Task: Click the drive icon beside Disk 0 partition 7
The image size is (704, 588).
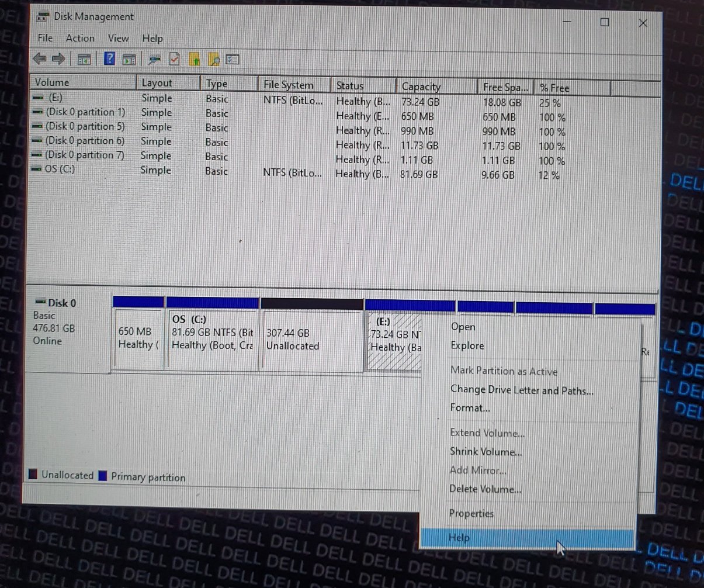Action: 37,155
